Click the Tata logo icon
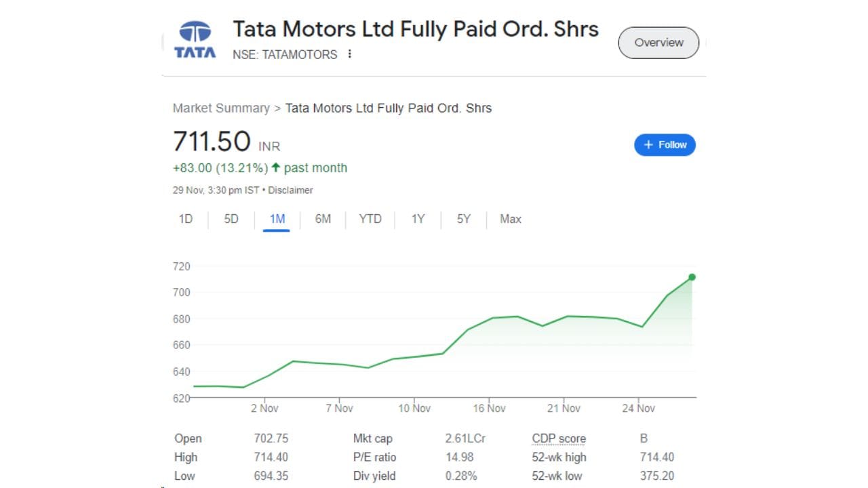 (195, 41)
